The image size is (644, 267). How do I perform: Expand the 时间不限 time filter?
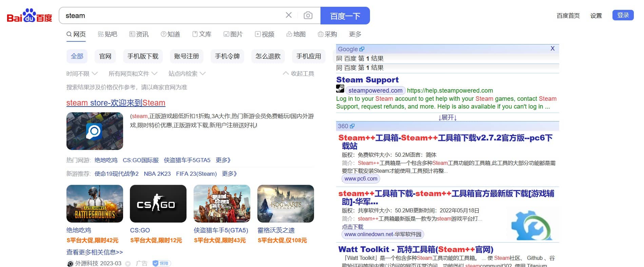coord(82,74)
